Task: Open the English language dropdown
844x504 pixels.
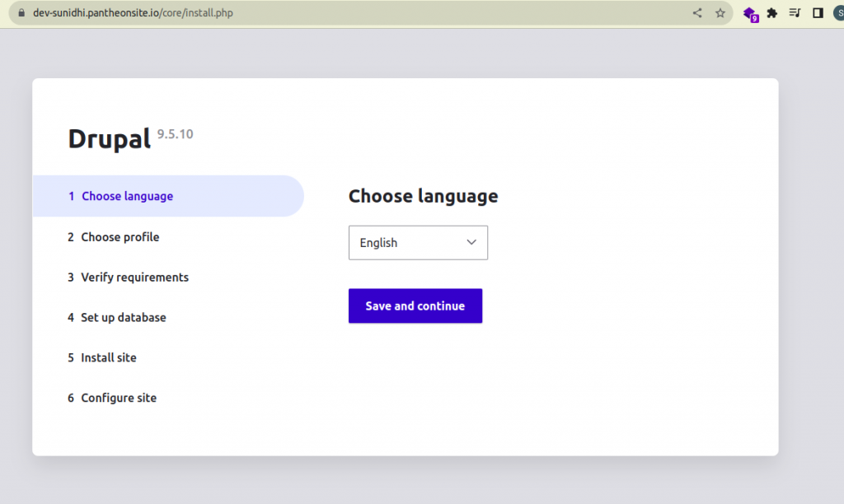Action: click(x=418, y=242)
